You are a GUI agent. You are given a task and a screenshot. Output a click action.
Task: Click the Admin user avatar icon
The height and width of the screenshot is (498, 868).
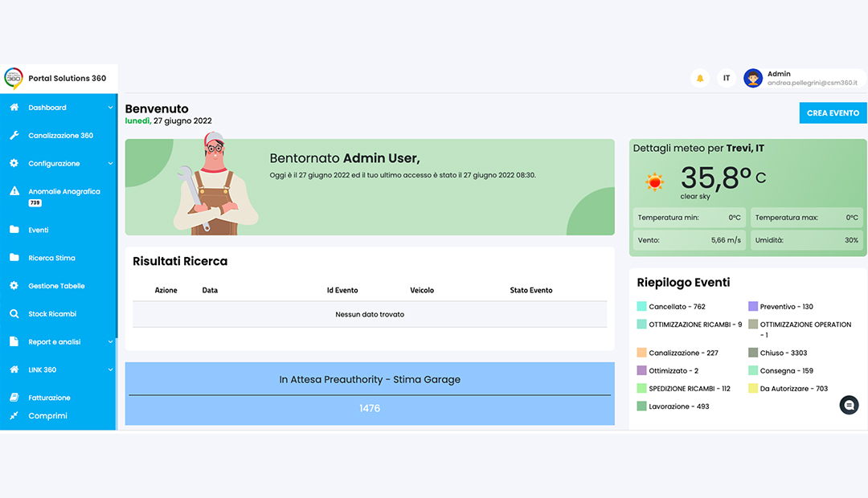pos(753,78)
